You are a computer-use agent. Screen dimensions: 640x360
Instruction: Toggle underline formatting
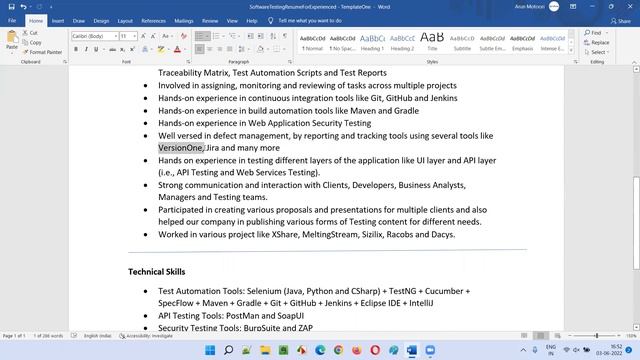click(x=96, y=49)
